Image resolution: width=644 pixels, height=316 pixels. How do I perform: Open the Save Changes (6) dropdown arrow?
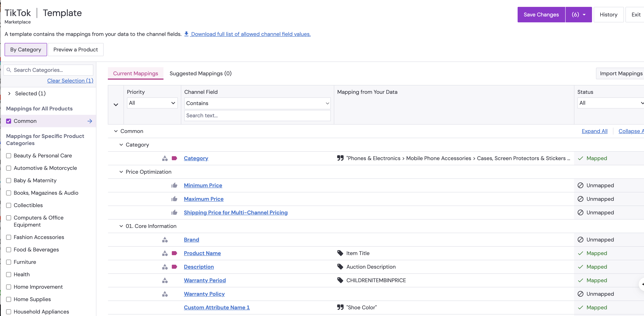pos(584,15)
